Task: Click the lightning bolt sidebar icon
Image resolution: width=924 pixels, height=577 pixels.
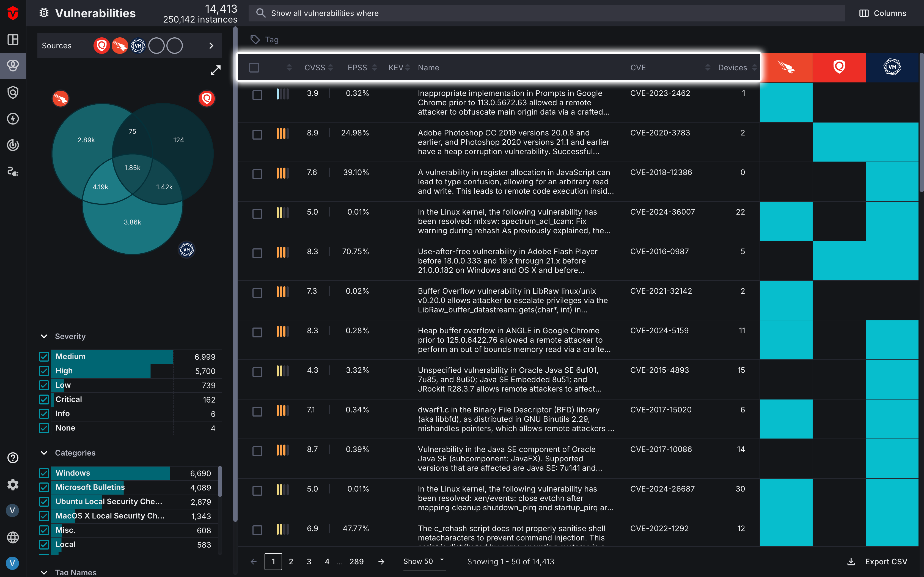Action: click(x=13, y=119)
